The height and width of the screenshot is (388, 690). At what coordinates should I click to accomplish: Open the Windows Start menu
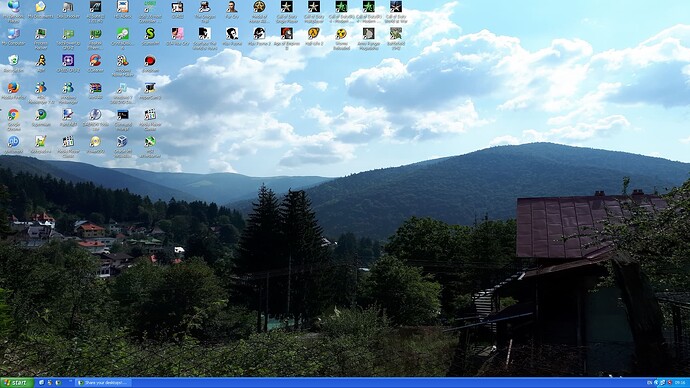16,383
